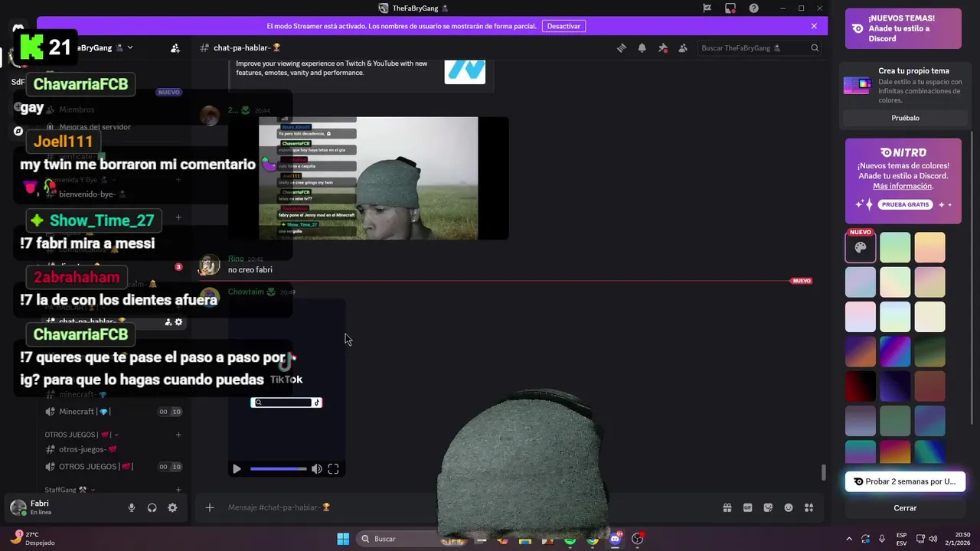Click the Rino username in chat
The height and width of the screenshot is (551, 980).
[x=236, y=259]
